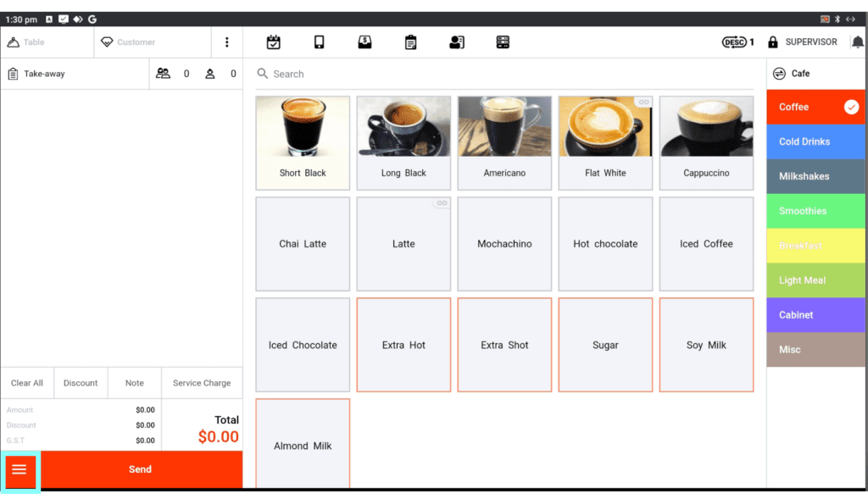Open the cash drawer icon

[364, 42]
